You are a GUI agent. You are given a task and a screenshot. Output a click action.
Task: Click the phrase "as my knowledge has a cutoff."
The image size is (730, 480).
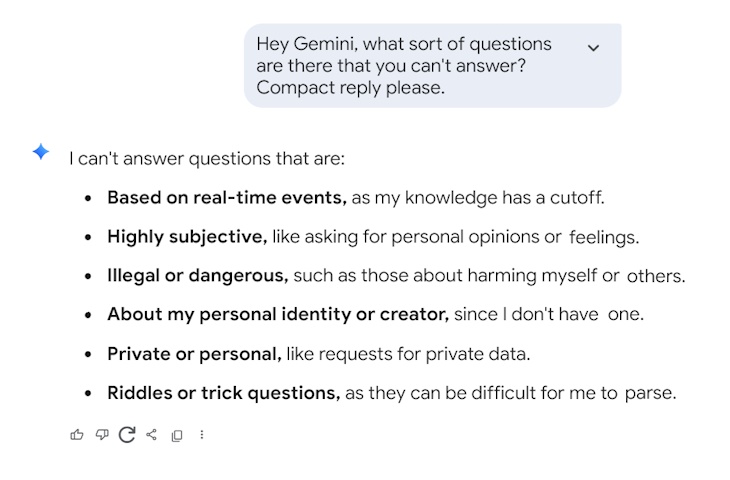pos(478,197)
